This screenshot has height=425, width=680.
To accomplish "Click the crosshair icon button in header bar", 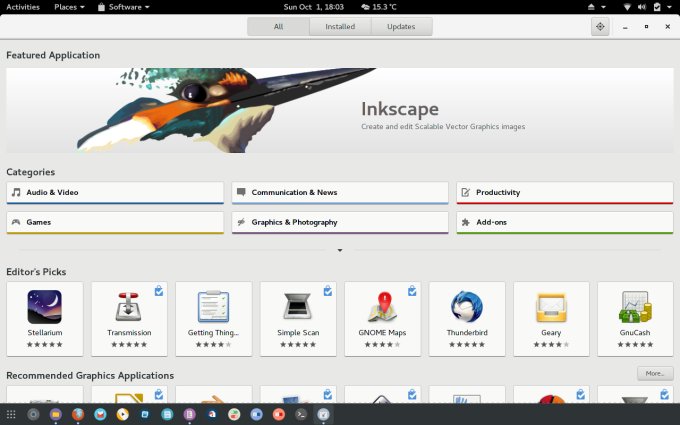I will [x=600, y=27].
